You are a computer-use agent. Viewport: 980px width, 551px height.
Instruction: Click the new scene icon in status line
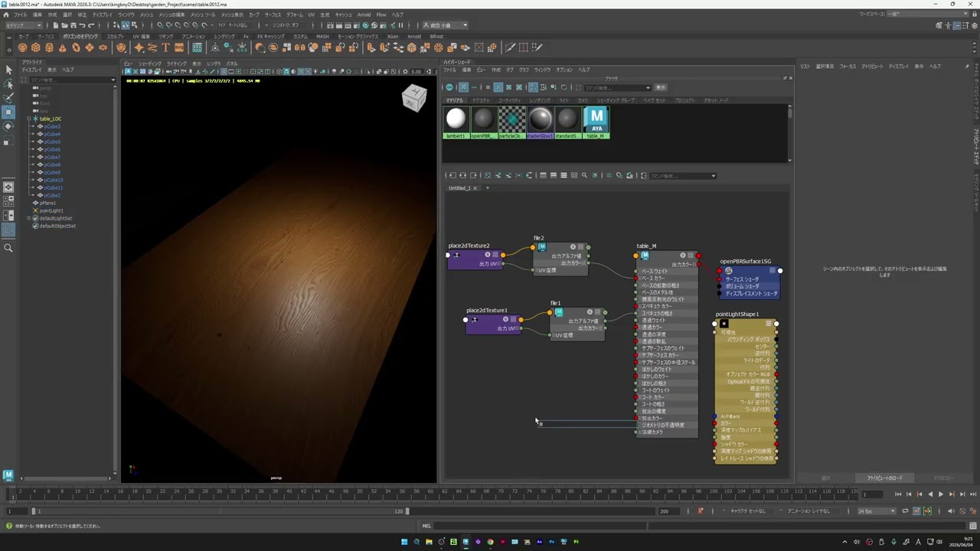(x=56, y=25)
